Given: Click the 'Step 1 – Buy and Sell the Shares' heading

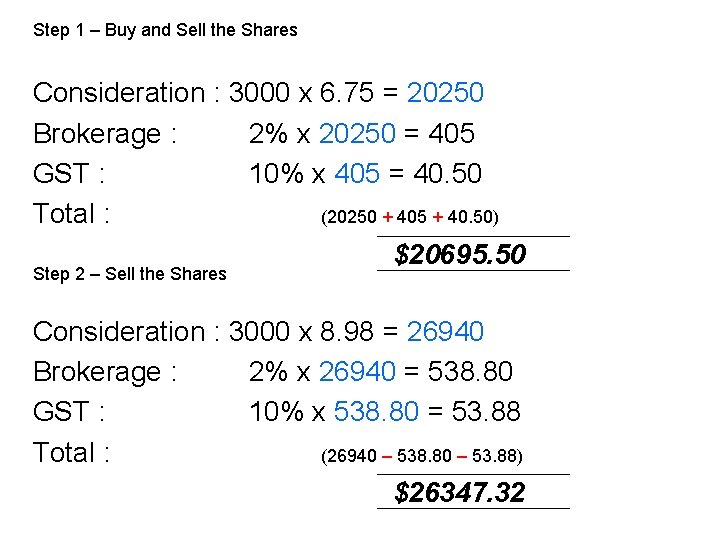Looking at the screenshot, I should [x=165, y=30].
